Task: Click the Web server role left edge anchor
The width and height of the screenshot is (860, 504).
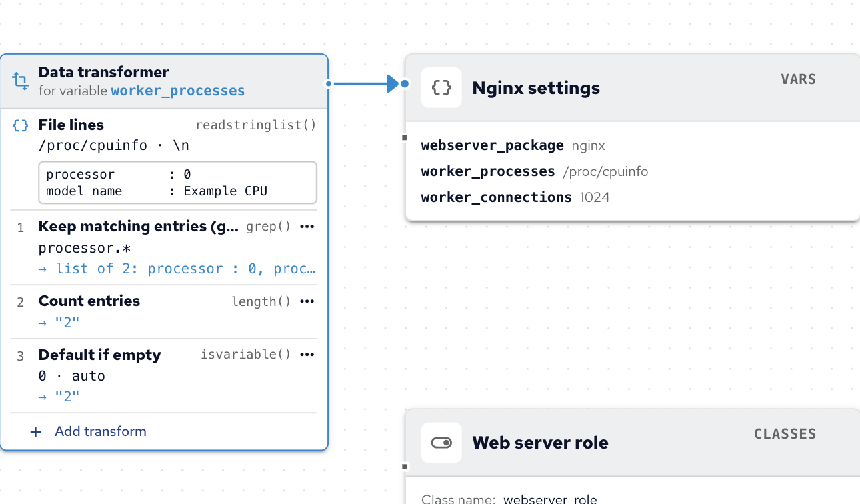Action: 405,467
